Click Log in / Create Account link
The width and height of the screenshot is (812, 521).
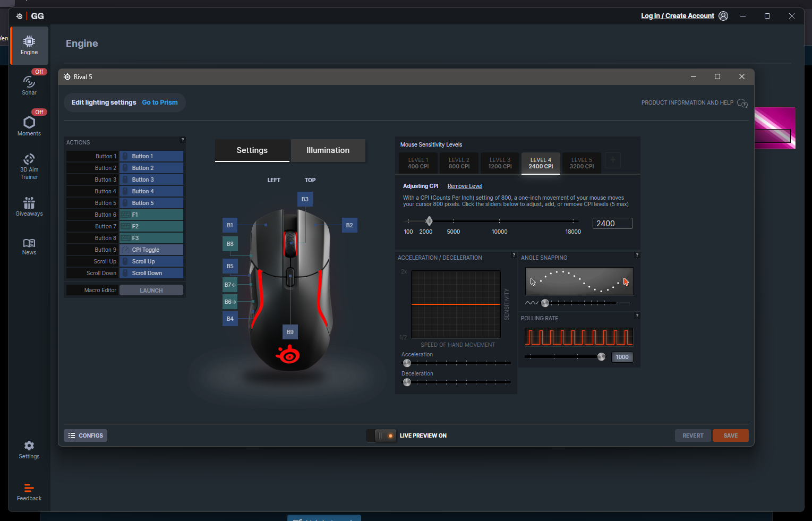tap(678, 16)
